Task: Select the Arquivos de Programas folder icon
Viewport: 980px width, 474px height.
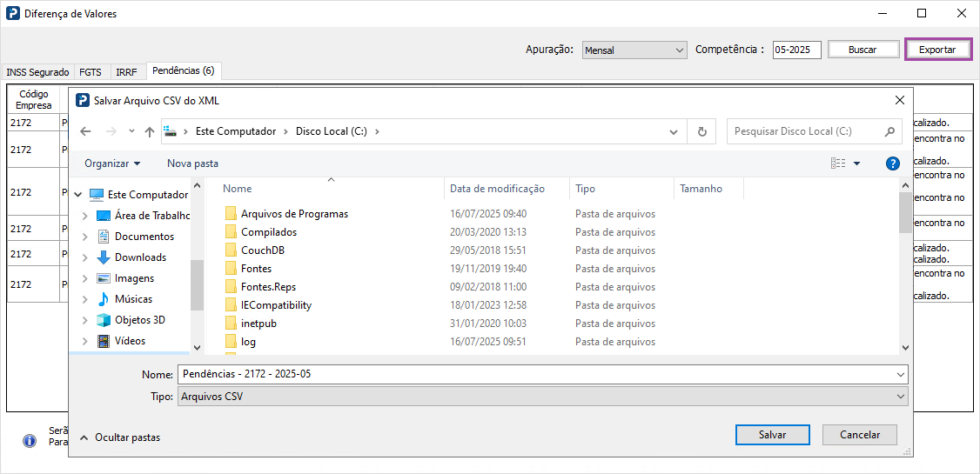Action: pos(231,214)
